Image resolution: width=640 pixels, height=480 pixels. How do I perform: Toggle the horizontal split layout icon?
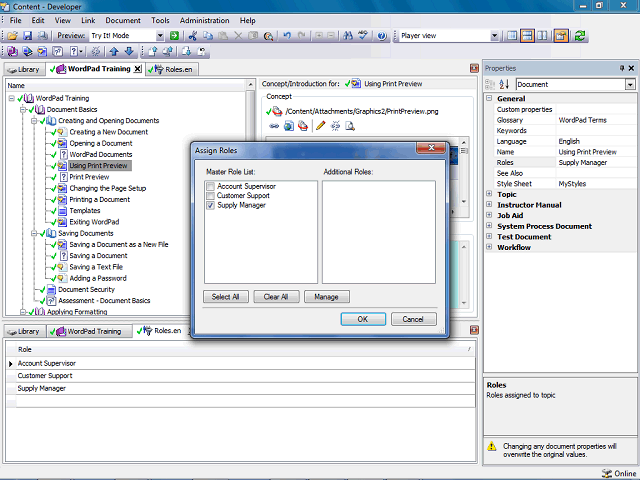tap(527, 36)
